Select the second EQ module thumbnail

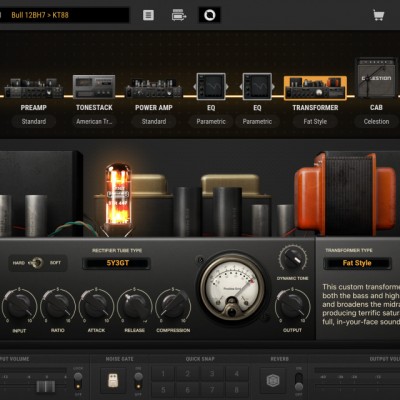click(x=257, y=87)
